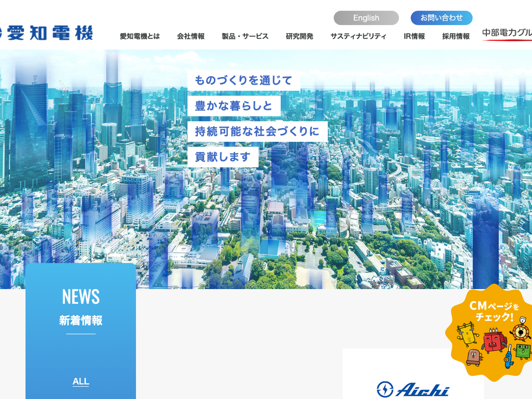The height and width of the screenshot is (399, 532).
Task: Open the サスティナビリティ navigation item
Action: pyautogui.click(x=358, y=36)
